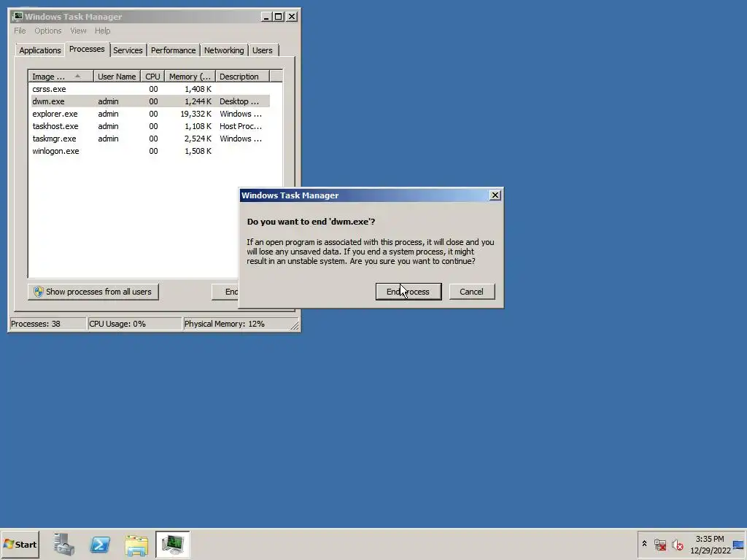This screenshot has height=560, width=747.
Task: Click Show Desktop button at taskbar end
Action: [739, 544]
